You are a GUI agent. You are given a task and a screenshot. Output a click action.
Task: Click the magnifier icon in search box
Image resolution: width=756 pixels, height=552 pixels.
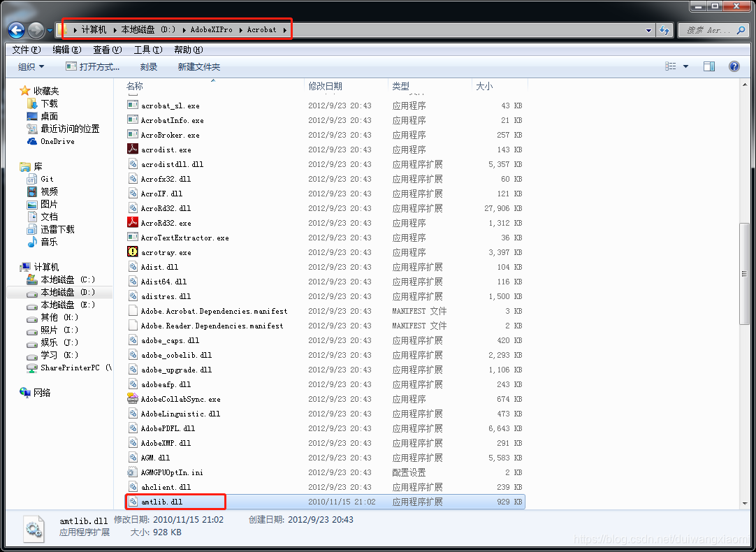coord(741,30)
